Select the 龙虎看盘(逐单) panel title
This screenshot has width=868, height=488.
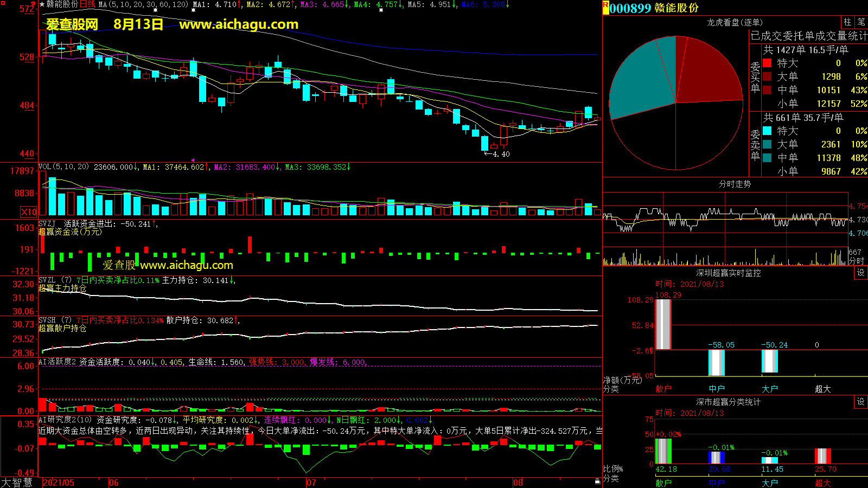[735, 22]
